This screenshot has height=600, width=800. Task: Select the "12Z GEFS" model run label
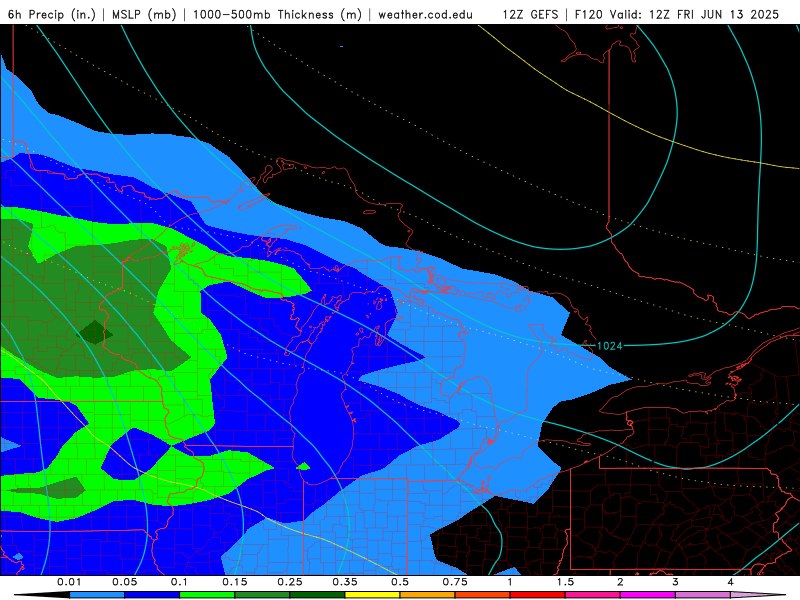[x=530, y=14]
